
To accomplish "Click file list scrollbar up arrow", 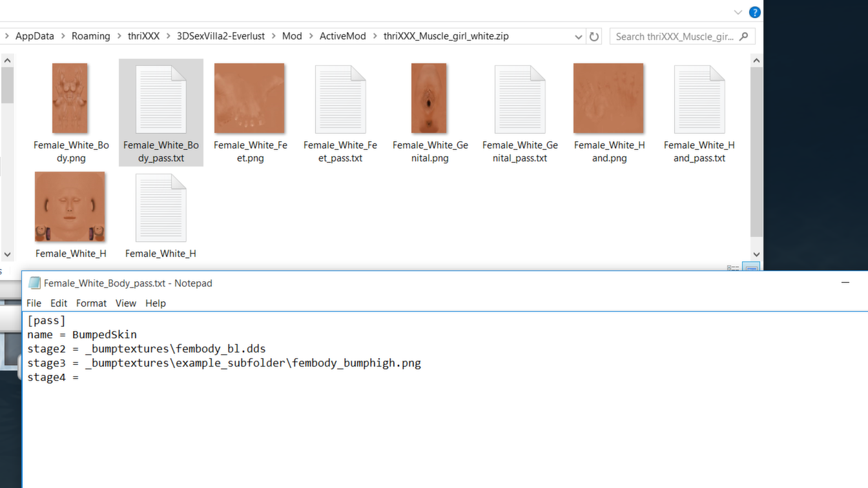I will (756, 61).
